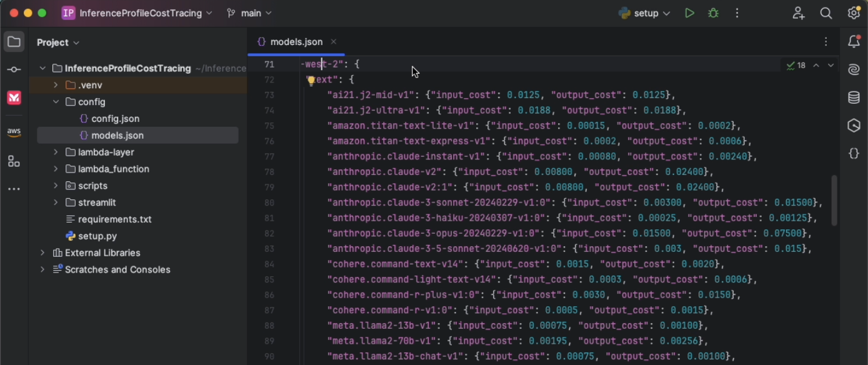Image resolution: width=868 pixels, height=365 pixels.
Task: Expand the streamlit folder
Action: [56, 202]
